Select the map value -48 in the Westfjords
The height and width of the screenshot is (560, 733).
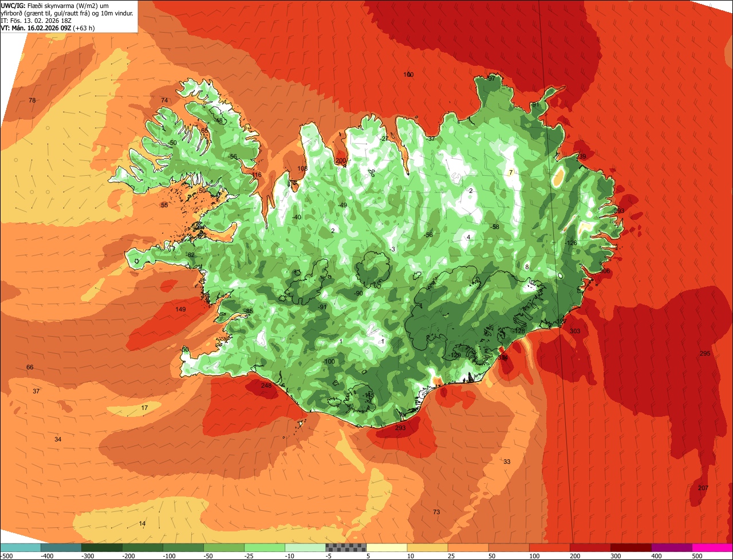click(218, 121)
